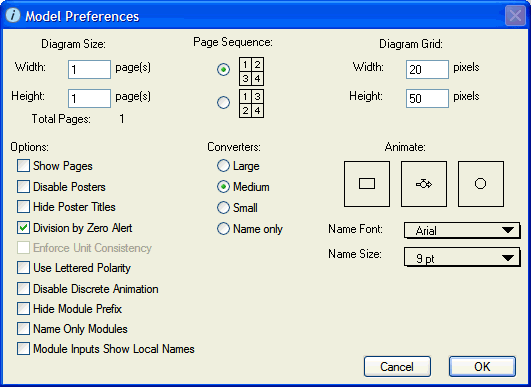
Task: Check Hide Module Prefix
Action: coord(23,308)
